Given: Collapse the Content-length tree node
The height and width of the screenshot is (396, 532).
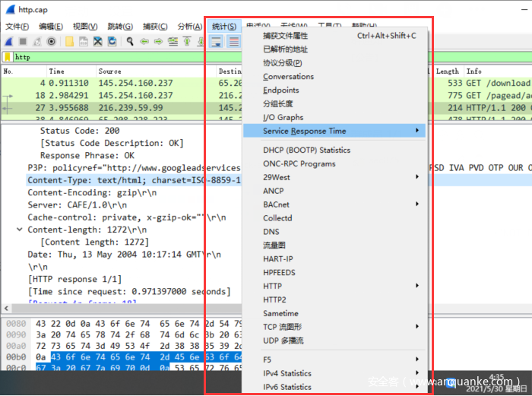Looking at the screenshot, I should 19,230.
